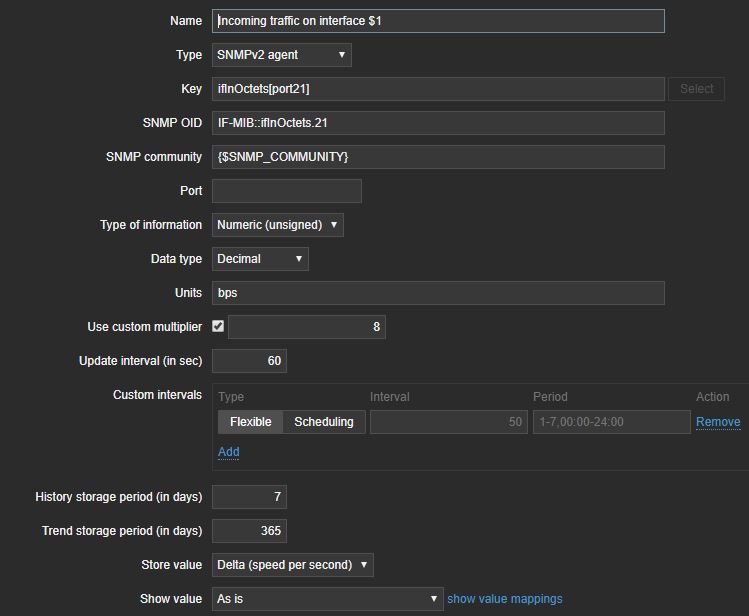Viewport: 749px width, 616px height.
Task: Expand the Type of information dropdown
Action: pos(278,225)
